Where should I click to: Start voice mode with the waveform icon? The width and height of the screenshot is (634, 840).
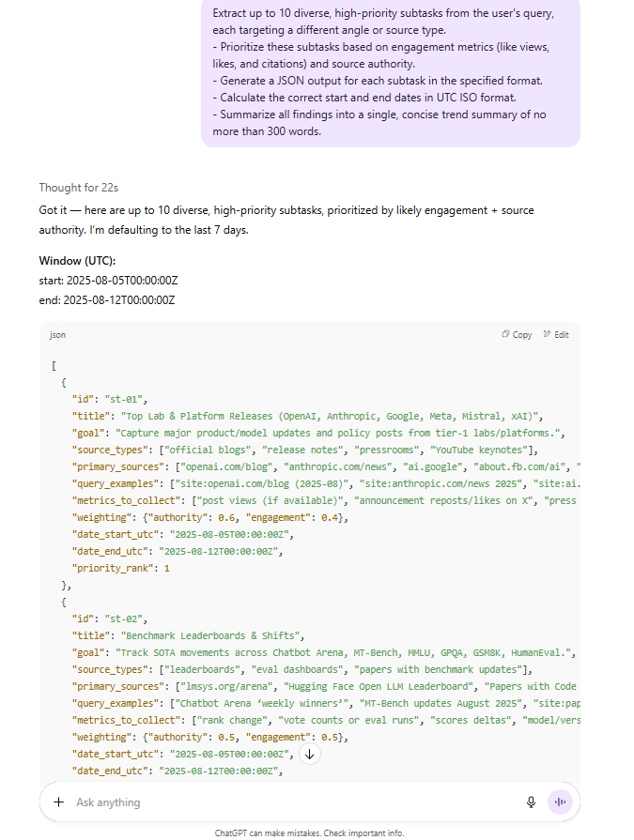pos(560,802)
